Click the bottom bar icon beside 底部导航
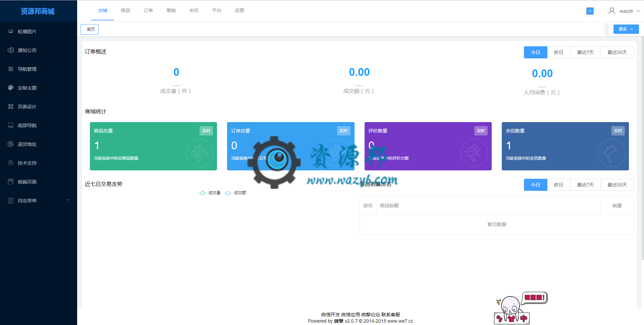Viewport: 644px width, 325px height. pos(11,125)
